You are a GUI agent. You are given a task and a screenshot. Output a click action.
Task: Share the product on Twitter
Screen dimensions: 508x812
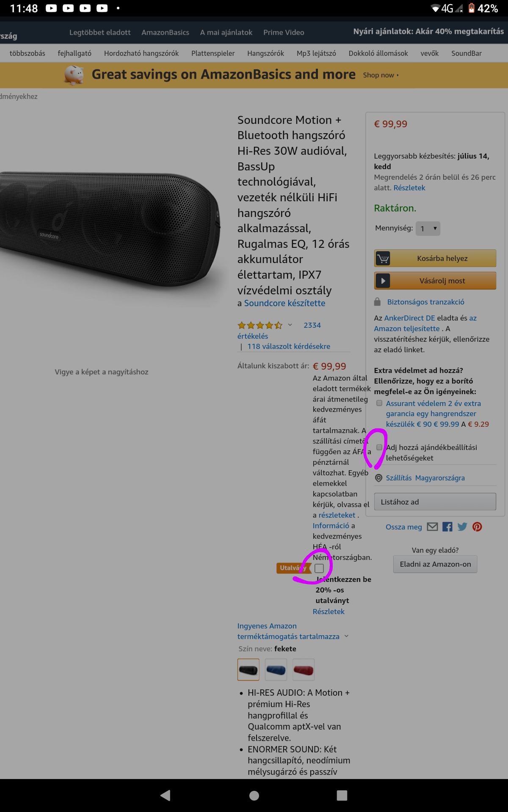[462, 527]
